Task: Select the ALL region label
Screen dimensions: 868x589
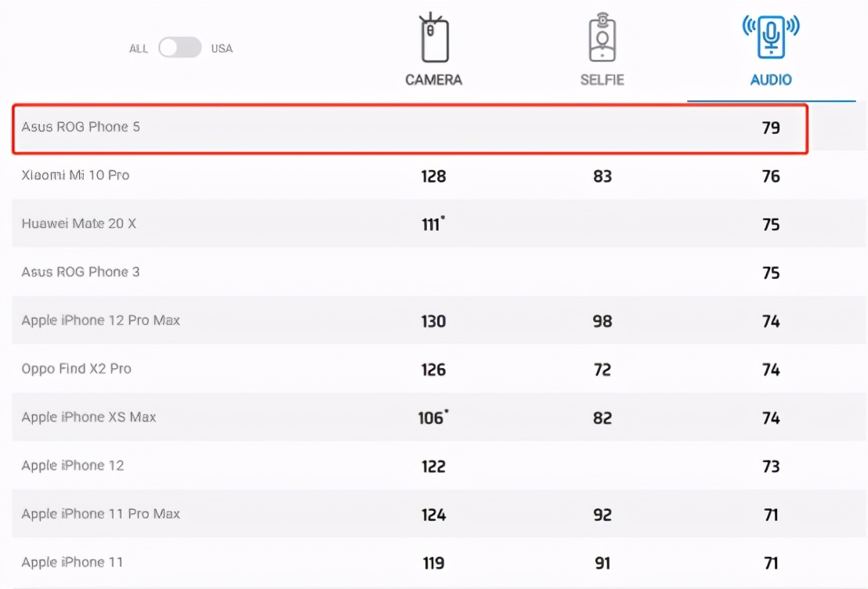Action: point(139,49)
